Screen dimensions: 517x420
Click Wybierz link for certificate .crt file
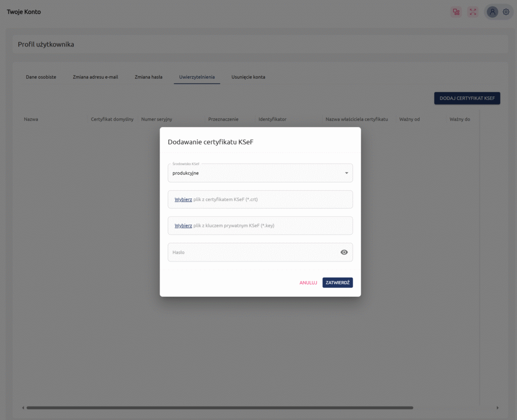click(183, 199)
